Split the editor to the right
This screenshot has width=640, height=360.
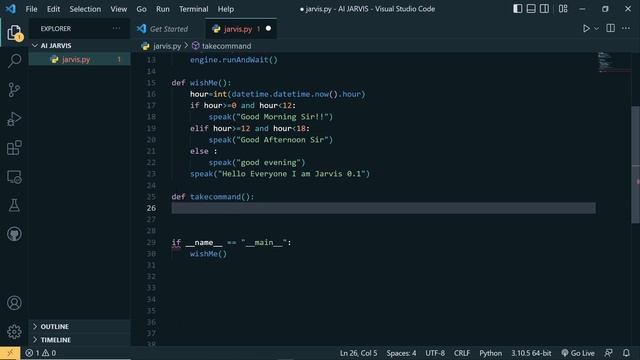click(x=611, y=28)
